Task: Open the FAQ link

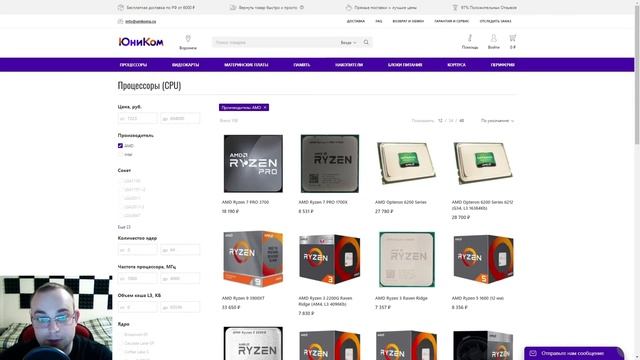Action: coord(379,21)
